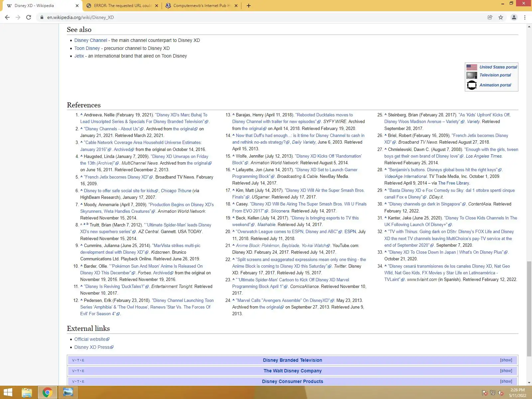
Task: Click the network tray icon
Action: point(493,393)
